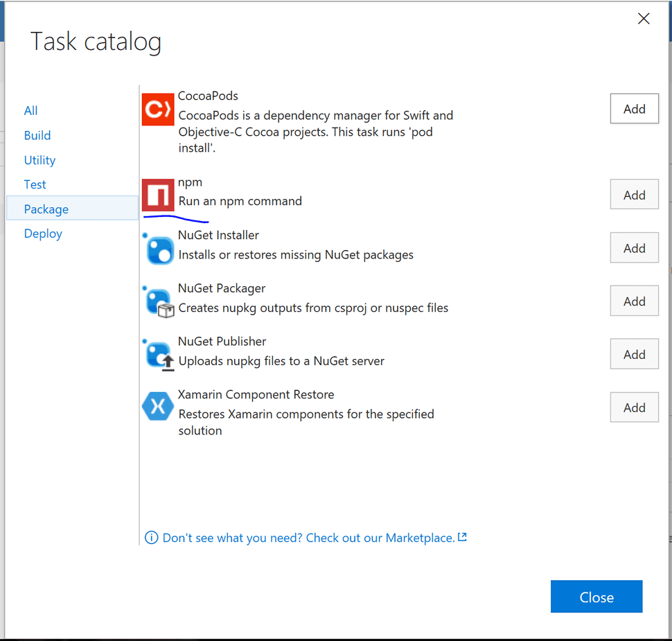Open the Utility category
The width and height of the screenshot is (672, 641).
(40, 160)
